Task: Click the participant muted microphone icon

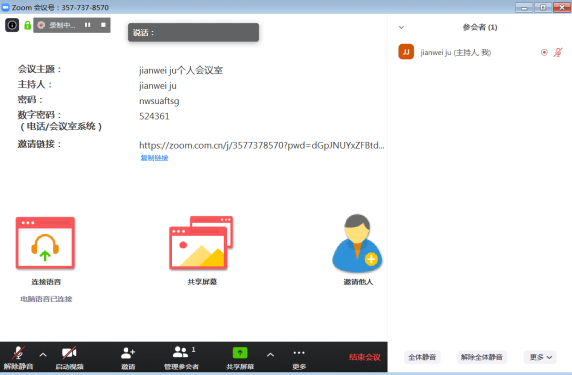Action: coord(558,53)
